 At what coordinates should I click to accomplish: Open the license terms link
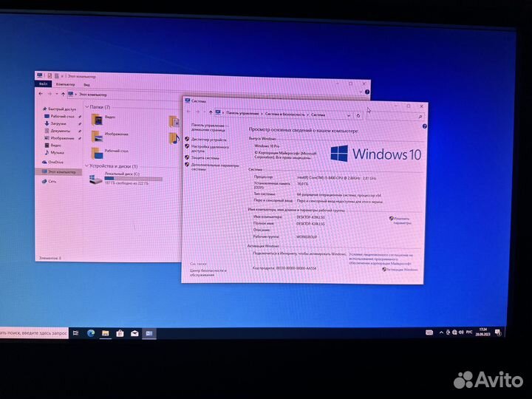[381, 259]
